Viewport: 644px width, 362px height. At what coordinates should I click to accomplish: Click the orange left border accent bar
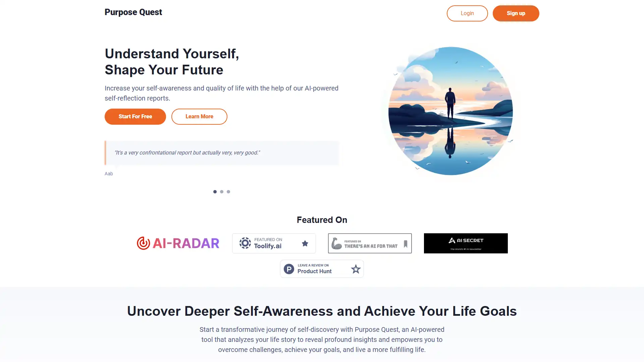tap(105, 153)
